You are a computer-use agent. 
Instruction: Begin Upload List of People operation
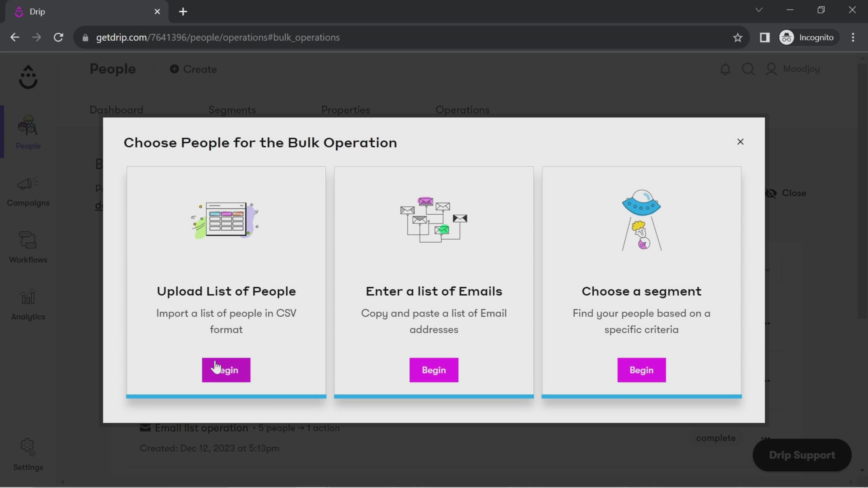[226, 369]
